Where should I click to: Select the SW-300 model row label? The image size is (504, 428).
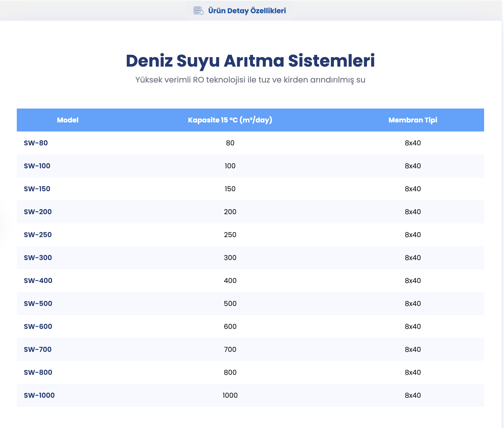tap(38, 257)
